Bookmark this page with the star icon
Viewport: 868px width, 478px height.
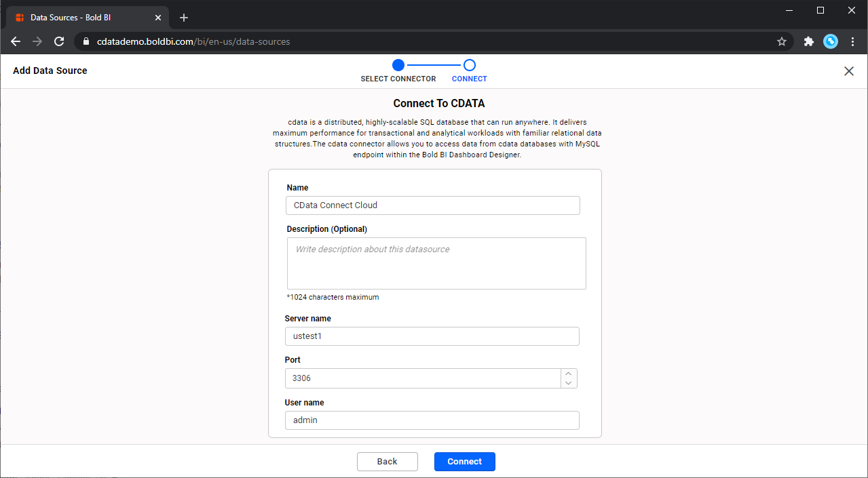(782, 41)
